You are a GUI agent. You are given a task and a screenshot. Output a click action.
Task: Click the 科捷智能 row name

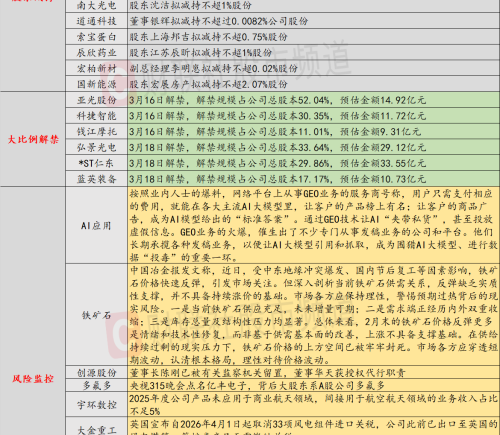[96, 116]
